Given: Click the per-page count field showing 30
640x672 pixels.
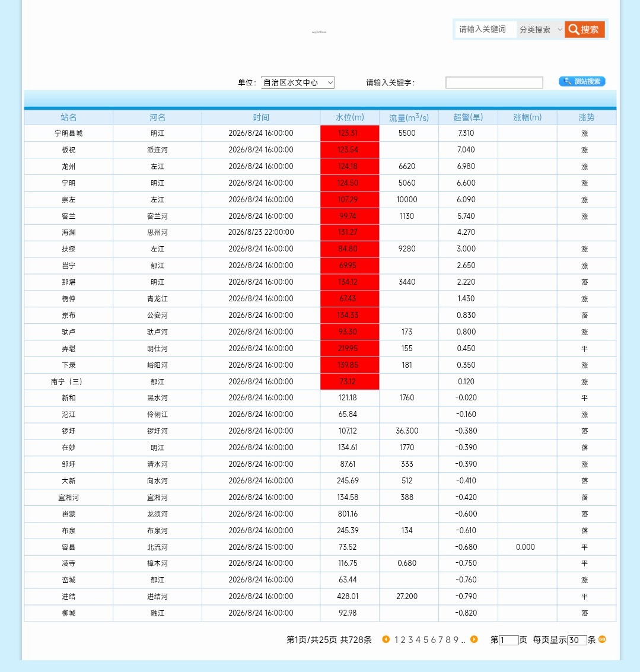Looking at the screenshot, I should pos(577,640).
